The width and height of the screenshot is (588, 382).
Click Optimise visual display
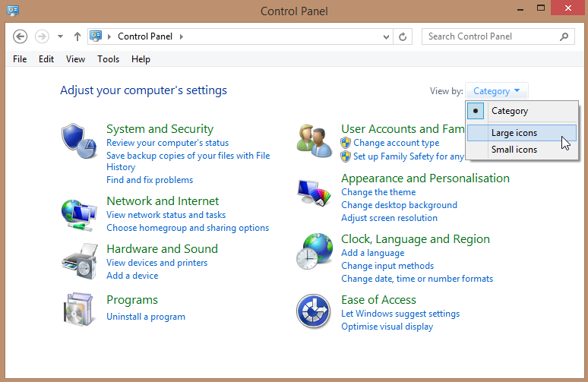(x=387, y=327)
